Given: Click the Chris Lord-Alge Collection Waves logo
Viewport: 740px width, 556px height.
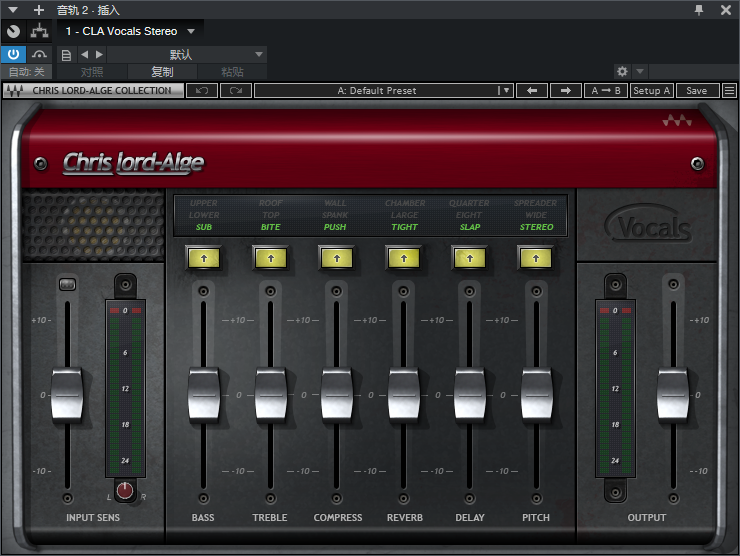Looking at the screenshot, I should [x=93, y=91].
